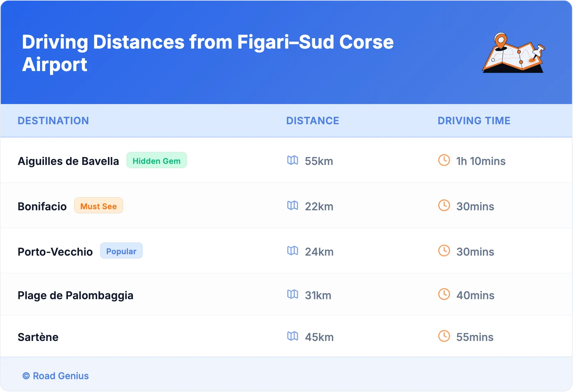Image resolution: width=573 pixels, height=392 pixels.
Task: Click the map icon beside 55km
Action: [293, 160]
